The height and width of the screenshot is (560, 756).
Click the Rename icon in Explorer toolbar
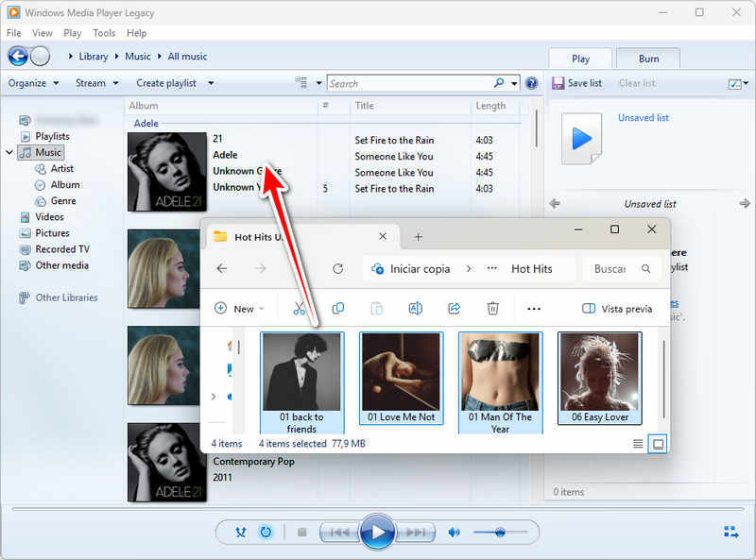coord(415,309)
